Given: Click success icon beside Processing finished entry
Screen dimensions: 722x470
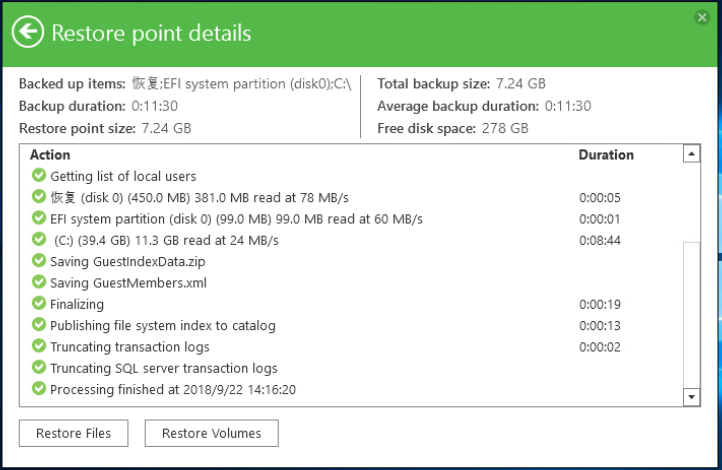Looking at the screenshot, I should [39, 389].
